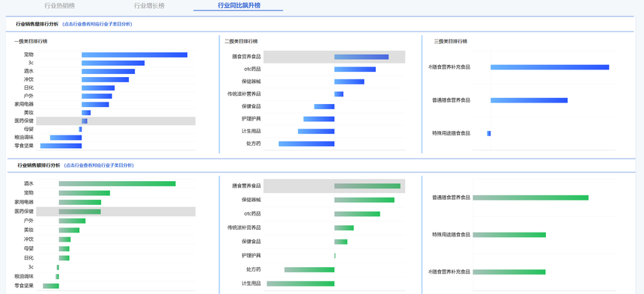The height and width of the screenshot is (294, 644).
Task: Click the green 酒水 bar in sales amount chart
Action: pyautogui.click(x=117, y=184)
